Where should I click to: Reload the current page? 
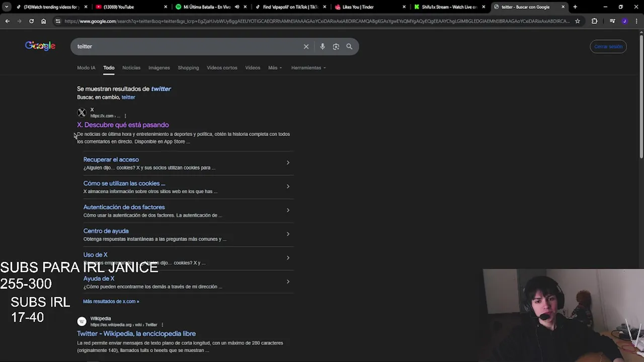[x=31, y=21]
